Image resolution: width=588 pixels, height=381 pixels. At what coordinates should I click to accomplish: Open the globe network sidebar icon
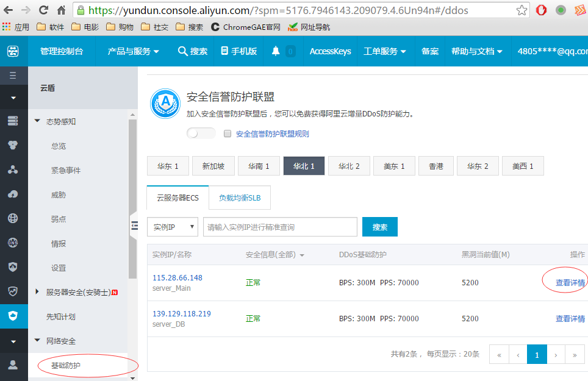pyautogui.click(x=13, y=218)
